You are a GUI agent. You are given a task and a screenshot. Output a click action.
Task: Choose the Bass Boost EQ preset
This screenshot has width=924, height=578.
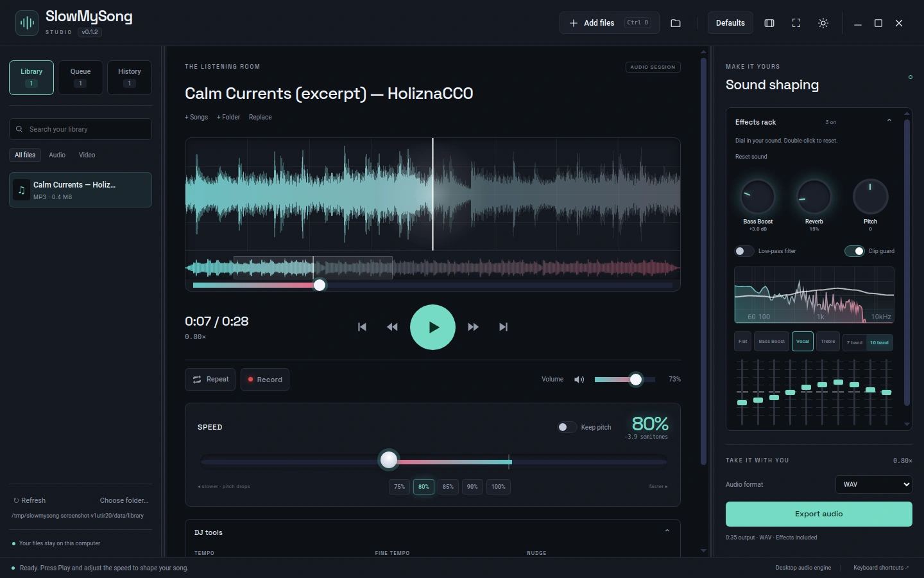[771, 342]
